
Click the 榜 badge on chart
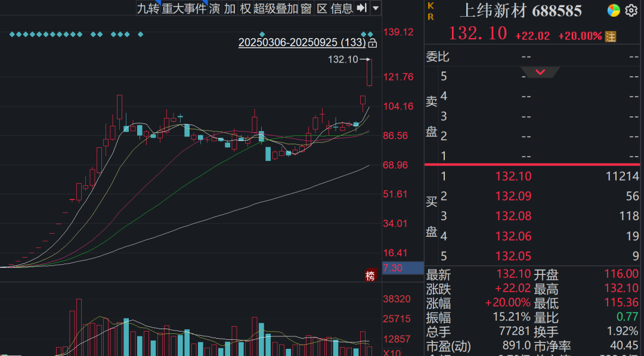370,276
